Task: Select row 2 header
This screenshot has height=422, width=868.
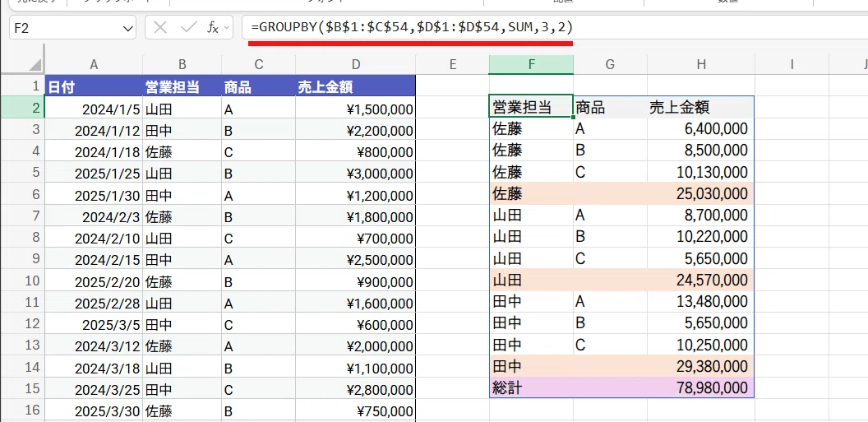Action: 23,108
